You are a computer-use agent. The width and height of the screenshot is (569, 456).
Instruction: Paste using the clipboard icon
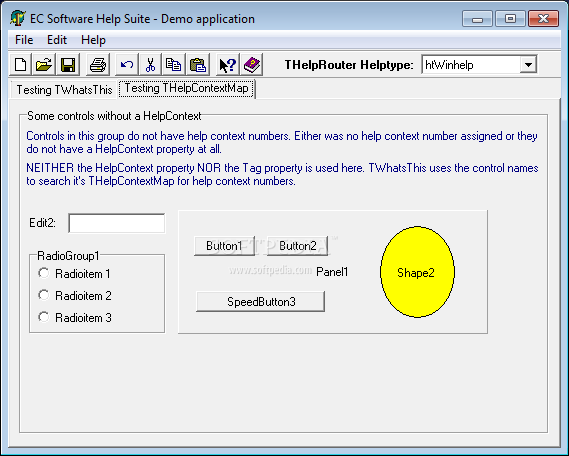tap(198, 65)
